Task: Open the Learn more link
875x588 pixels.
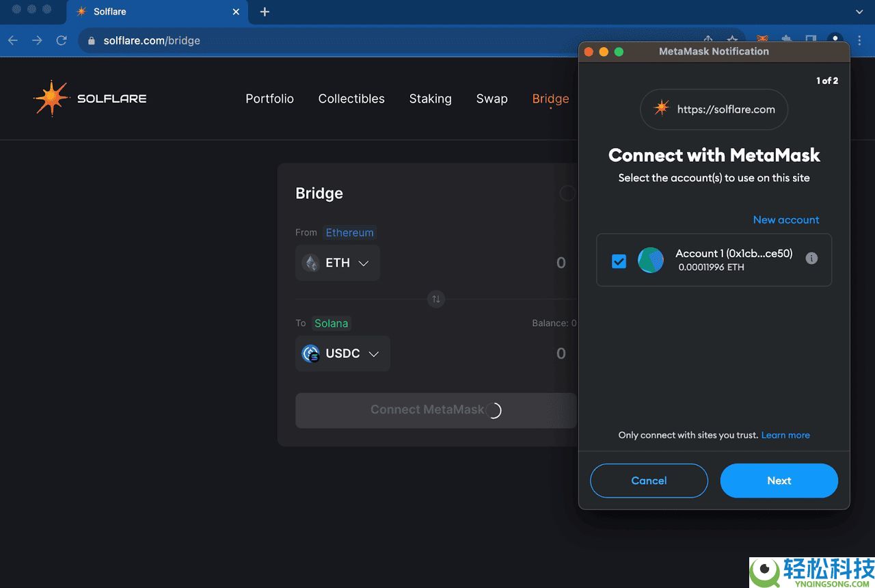Action: 785,435
